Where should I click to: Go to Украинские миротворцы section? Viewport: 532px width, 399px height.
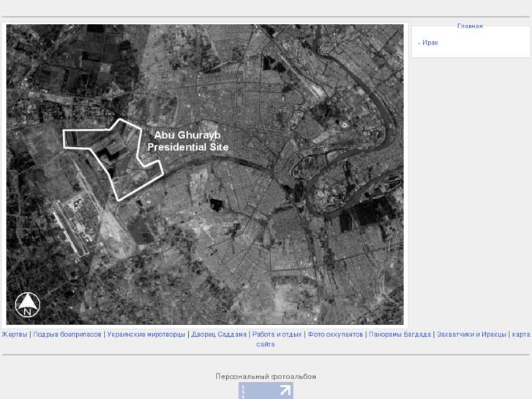click(x=146, y=335)
